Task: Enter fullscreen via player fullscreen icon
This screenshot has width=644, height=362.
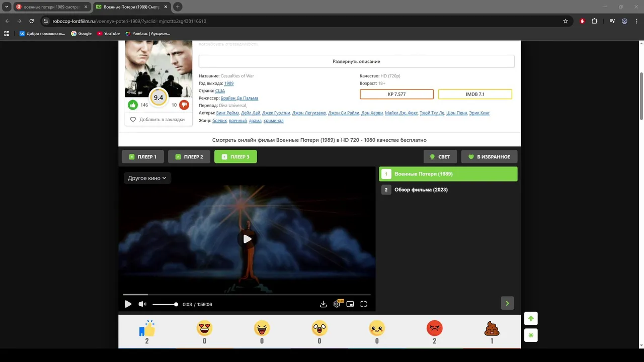Action: (x=364, y=304)
